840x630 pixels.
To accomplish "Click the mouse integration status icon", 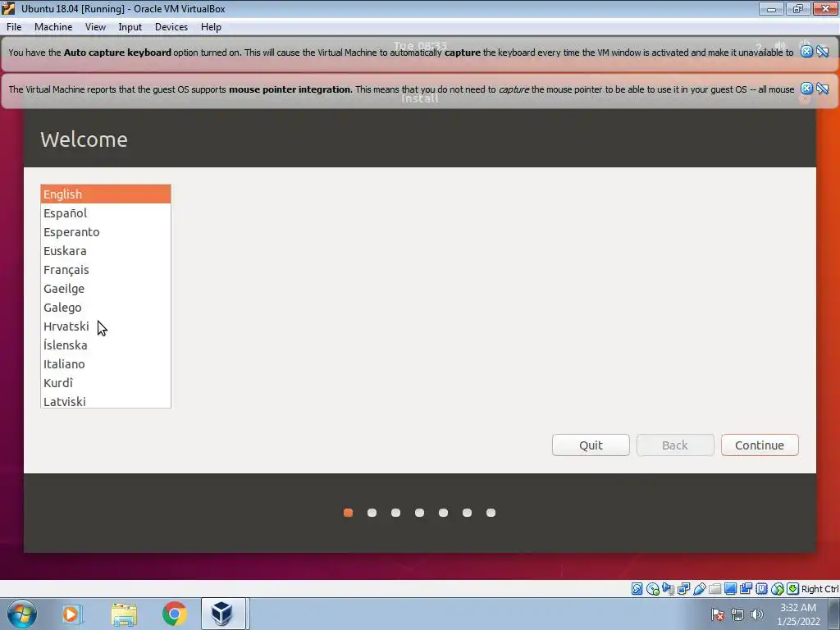I will pyautogui.click(x=778, y=589).
